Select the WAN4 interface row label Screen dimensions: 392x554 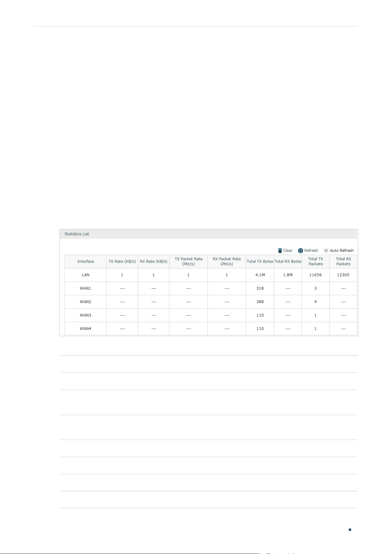tap(86, 329)
